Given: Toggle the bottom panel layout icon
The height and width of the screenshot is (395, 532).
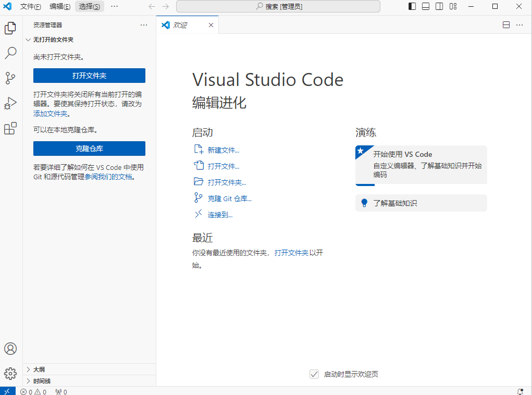Looking at the screenshot, I should point(426,6).
